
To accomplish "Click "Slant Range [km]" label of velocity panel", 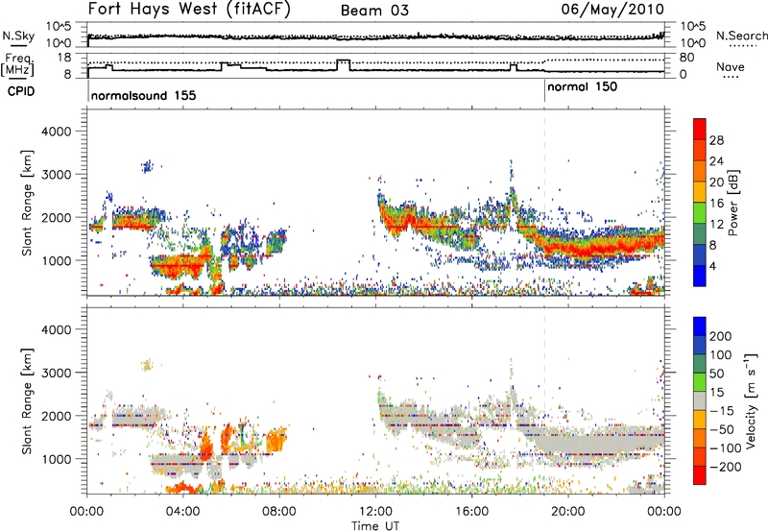I will pyautogui.click(x=28, y=400).
